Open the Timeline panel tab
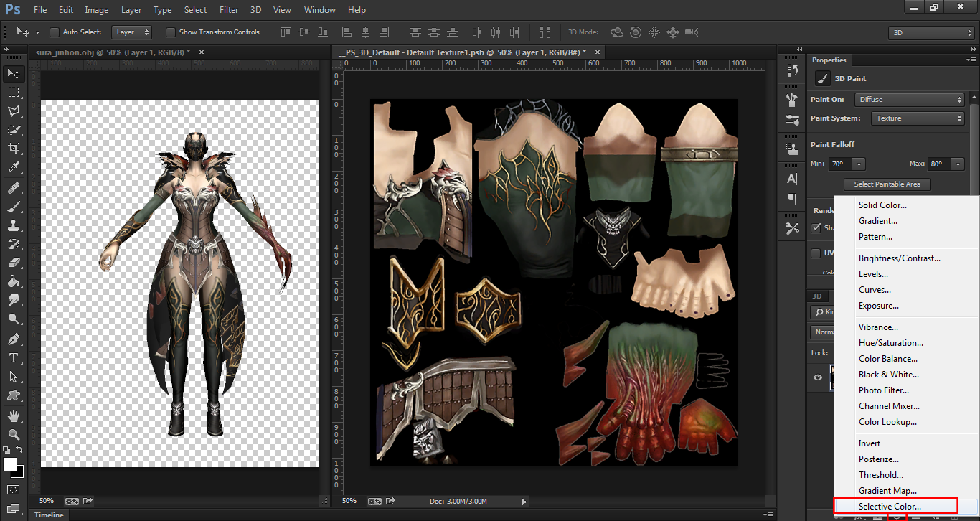The image size is (980, 521). [49, 515]
